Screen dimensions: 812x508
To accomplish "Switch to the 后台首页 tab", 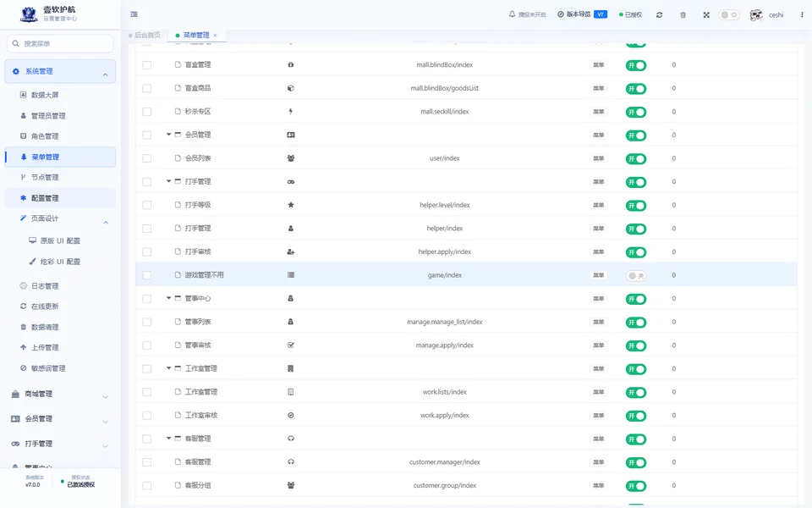I will pyautogui.click(x=145, y=36).
